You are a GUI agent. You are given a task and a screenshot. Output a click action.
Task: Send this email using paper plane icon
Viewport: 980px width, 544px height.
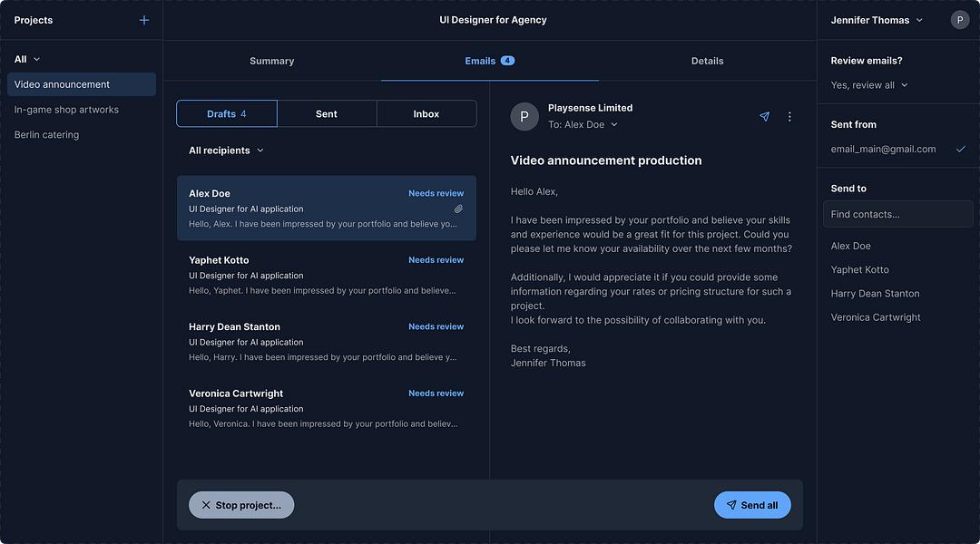764,117
